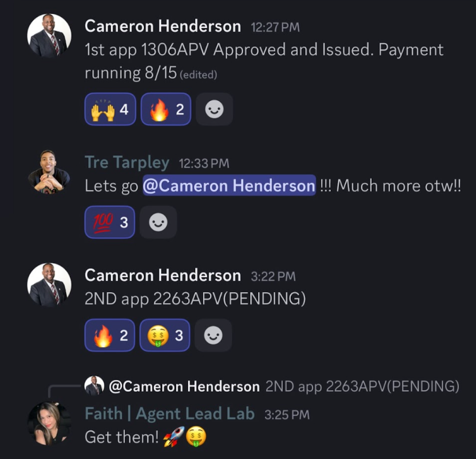This screenshot has width=476, height=459.
Task: Open Cameron Henderson's avatar on 3:22 PM message
Action: pos(49,285)
